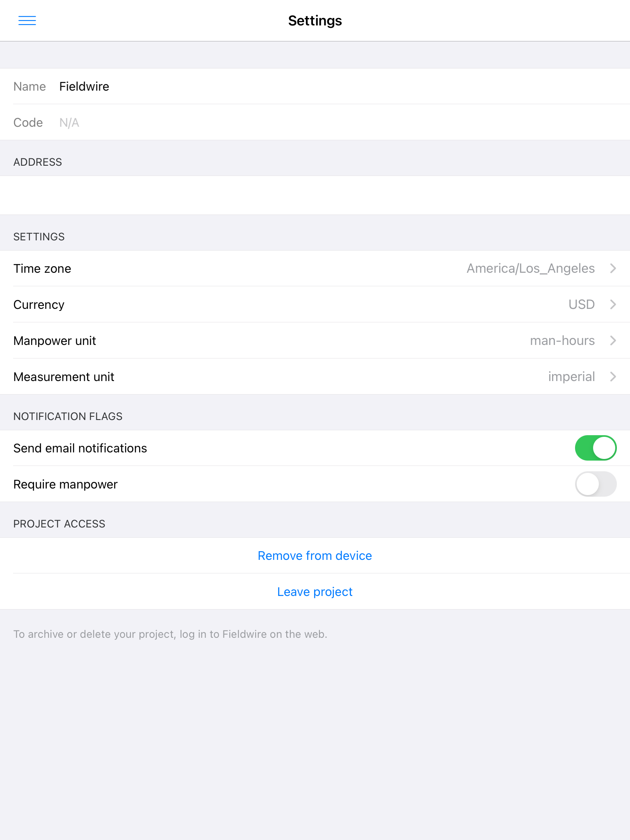Change the imperial measurement value

(571, 377)
